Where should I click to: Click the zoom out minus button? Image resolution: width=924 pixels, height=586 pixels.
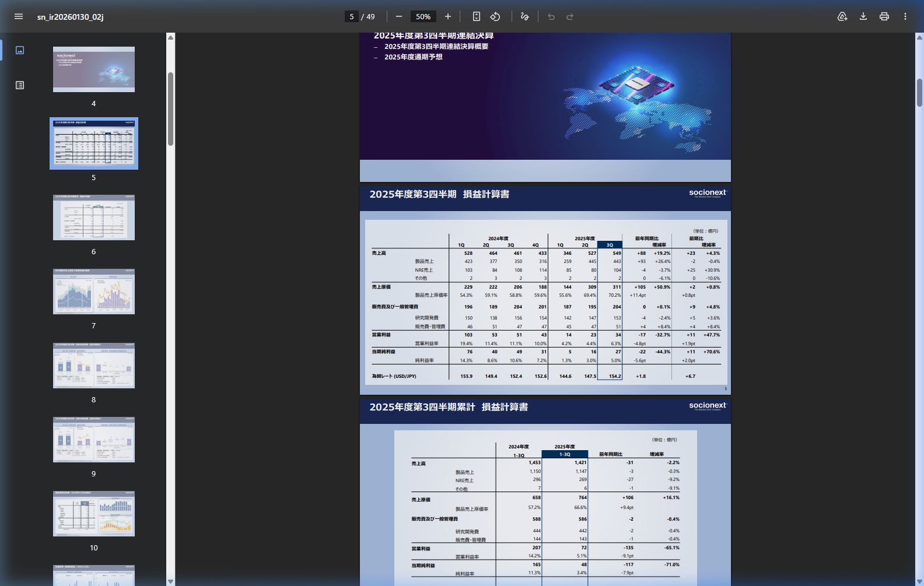399,16
